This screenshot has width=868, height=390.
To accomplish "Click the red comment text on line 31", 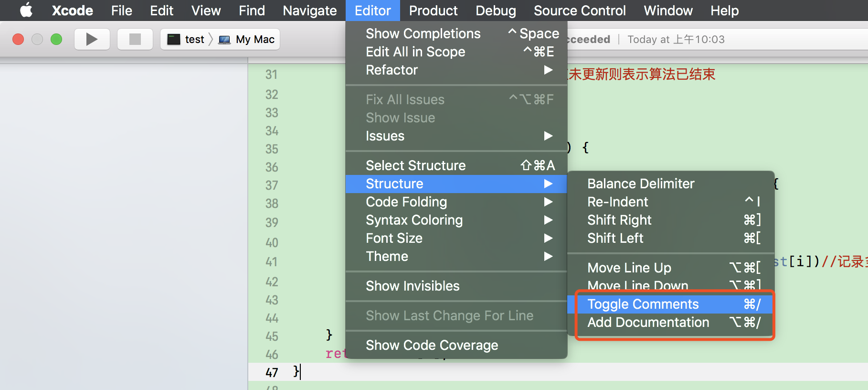I will tap(641, 74).
